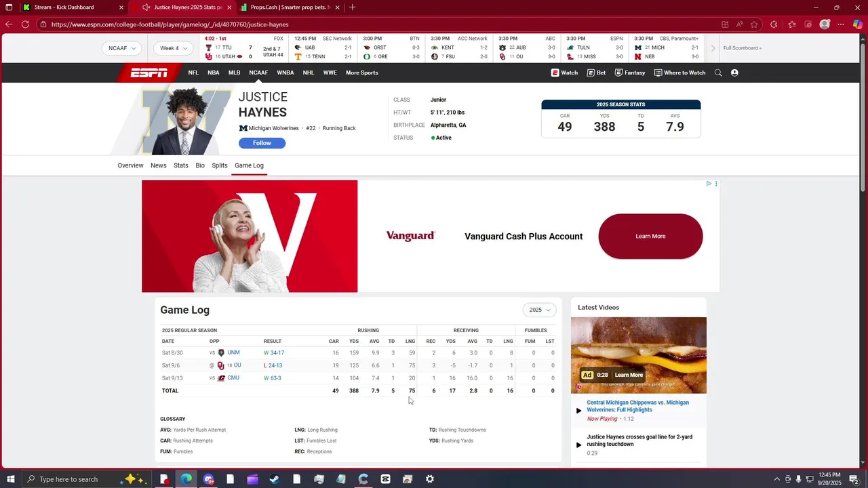Open the More Sports menu
Screen dimensions: 868x488
point(361,73)
